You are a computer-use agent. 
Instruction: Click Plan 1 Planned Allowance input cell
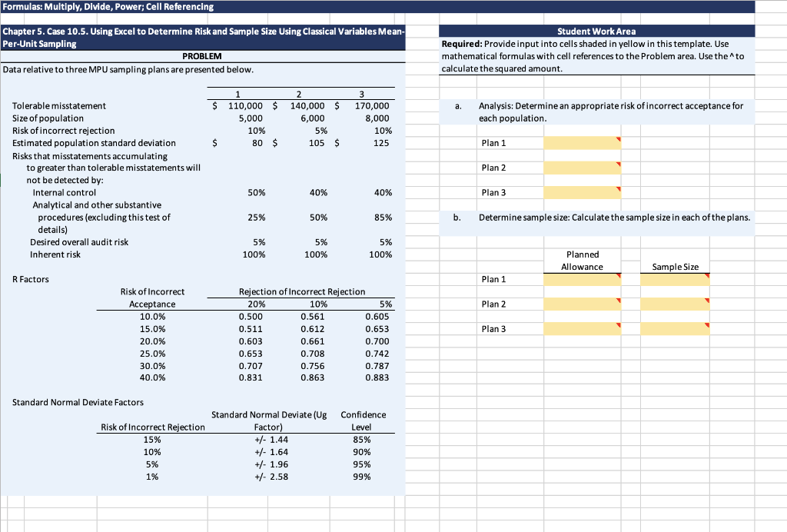pos(582,279)
